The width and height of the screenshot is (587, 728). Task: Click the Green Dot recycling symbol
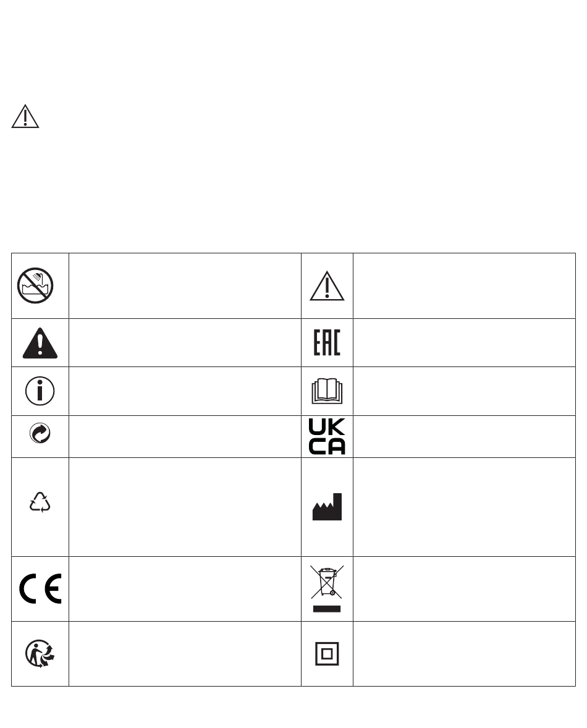[x=40, y=433]
